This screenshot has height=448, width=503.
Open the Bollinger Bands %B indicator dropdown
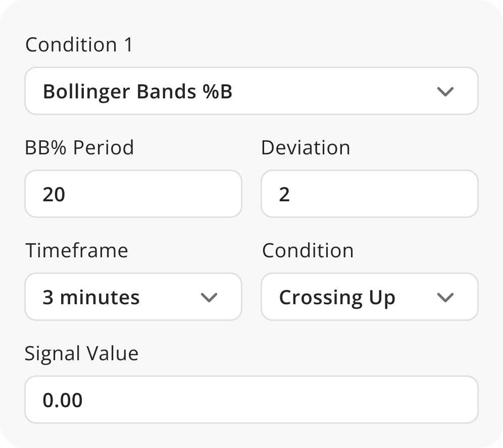click(251, 91)
